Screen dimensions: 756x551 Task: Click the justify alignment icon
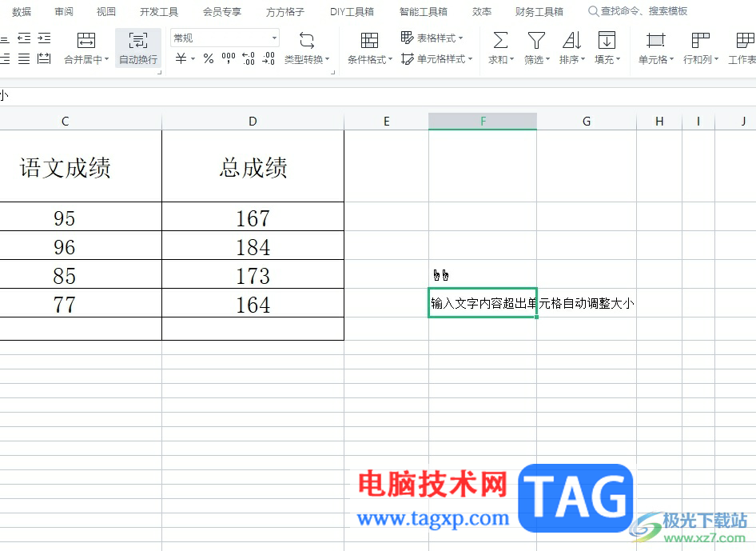[x=24, y=59]
